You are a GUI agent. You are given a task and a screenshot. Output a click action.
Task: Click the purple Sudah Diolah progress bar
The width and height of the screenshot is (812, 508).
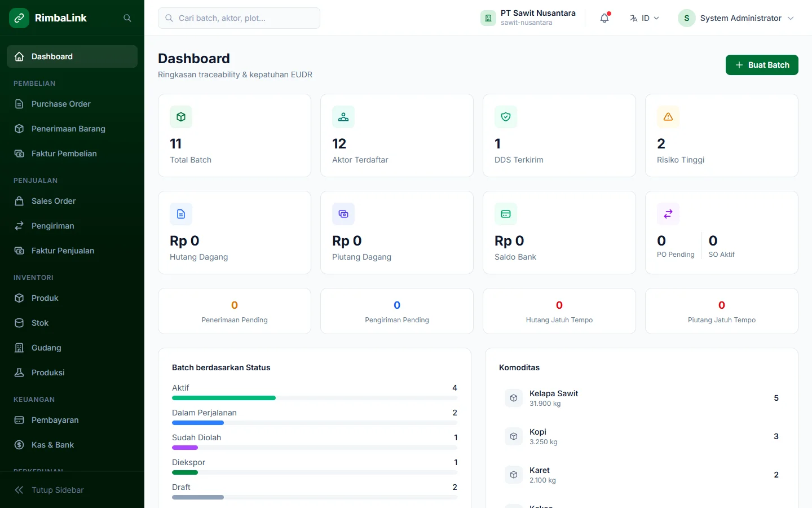[x=185, y=448]
